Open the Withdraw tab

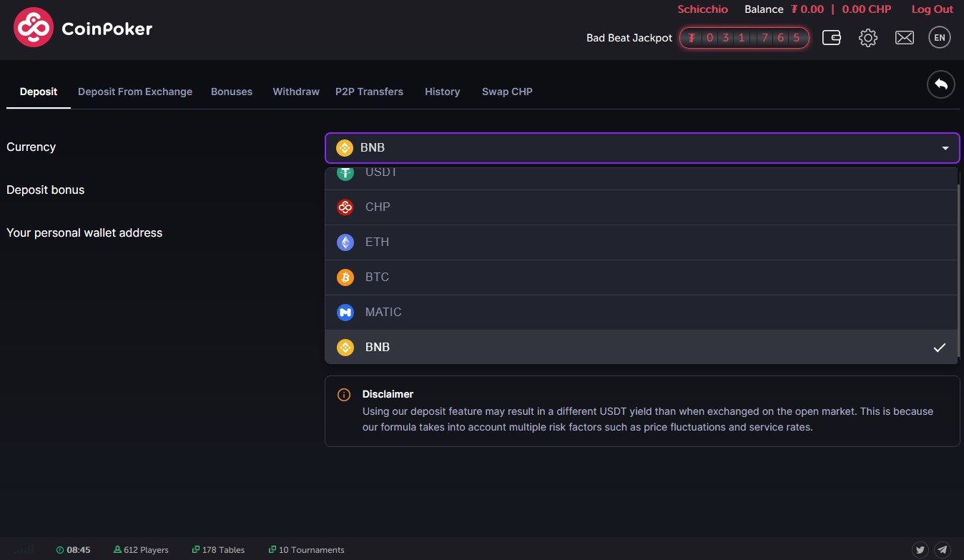(296, 92)
